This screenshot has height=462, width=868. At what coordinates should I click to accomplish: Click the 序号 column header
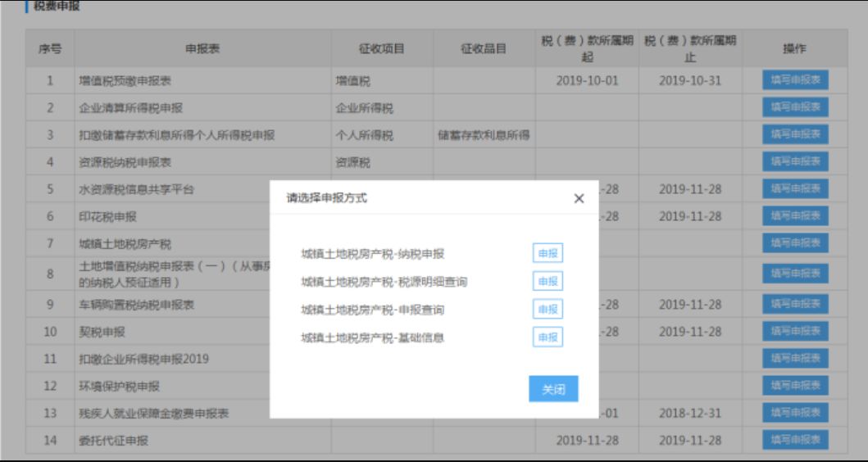50,48
